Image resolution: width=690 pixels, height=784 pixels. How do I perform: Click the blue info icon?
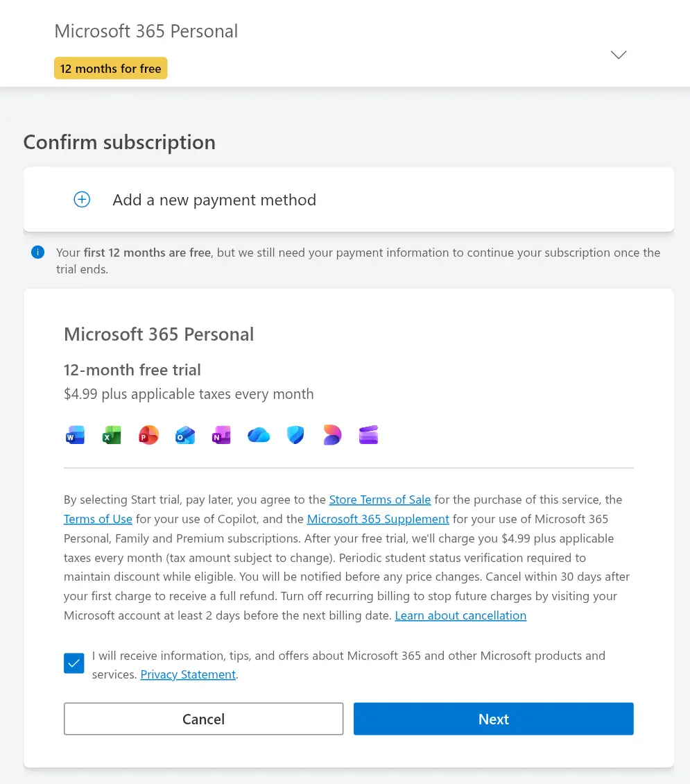pyautogui.click(x=37, y=253)
